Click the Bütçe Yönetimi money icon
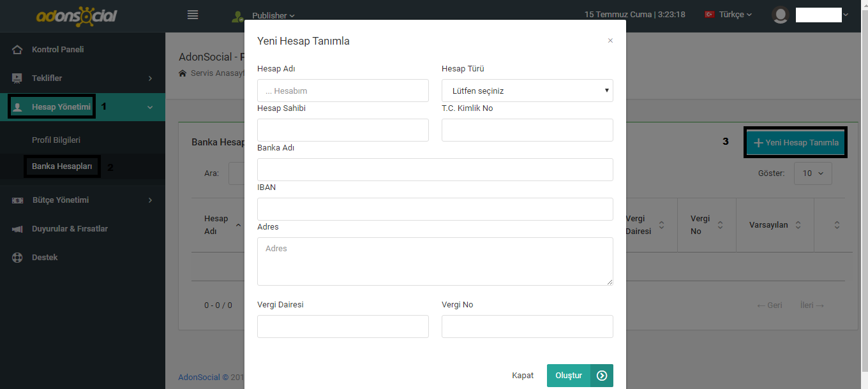 (x=17, y=200)
